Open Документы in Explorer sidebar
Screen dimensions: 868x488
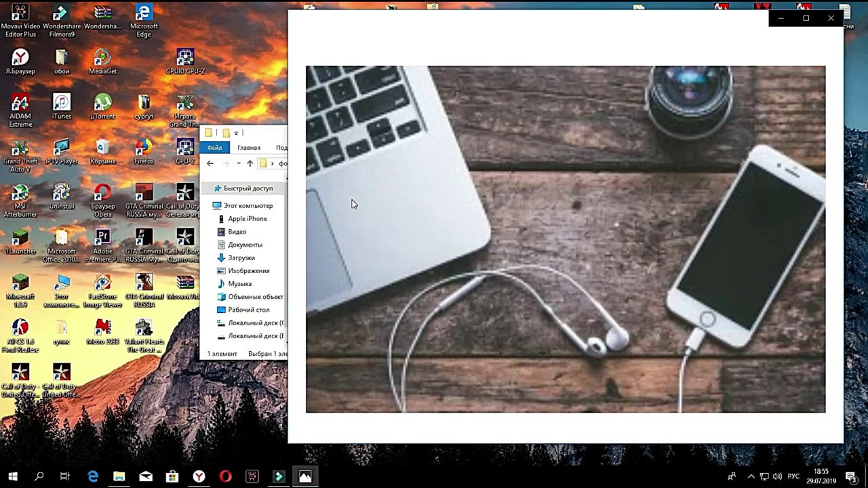pyautogui.click(x=244, y=245)
